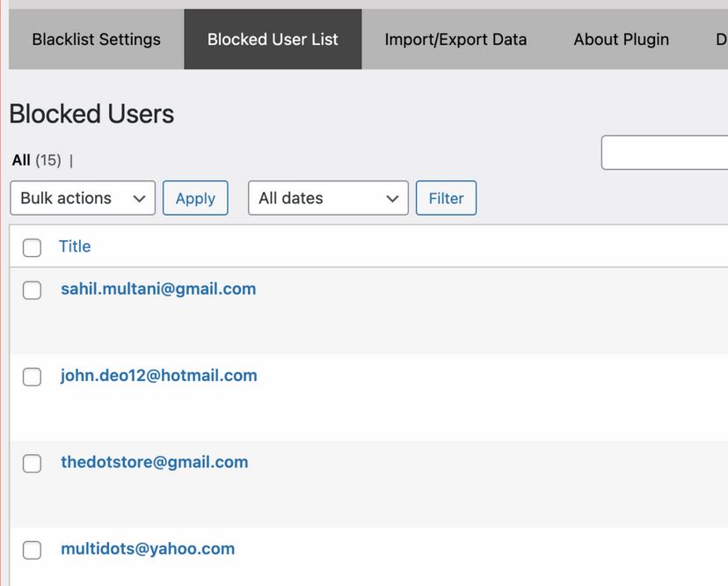The image size is (728, 586).
Task: Switch to Blocked User List tab
Action: tap(273, 40)
